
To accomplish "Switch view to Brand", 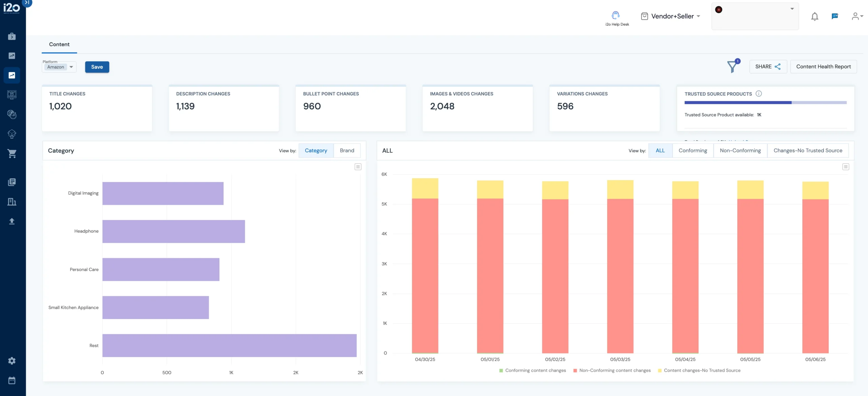I will pyautogui.click(x=347, y=151).
